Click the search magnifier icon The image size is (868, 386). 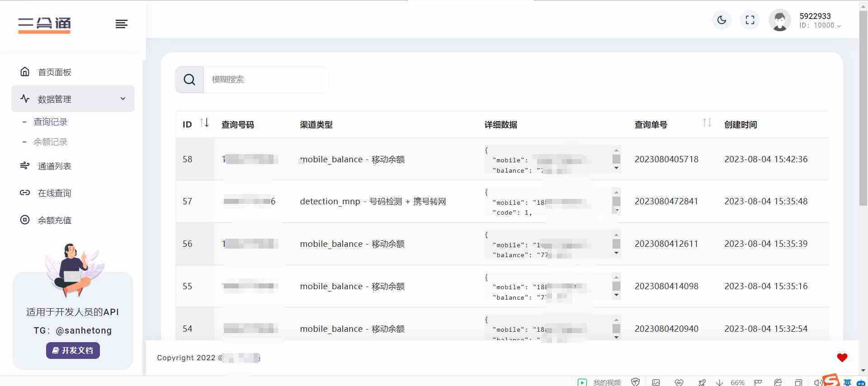tap(189, 80)
